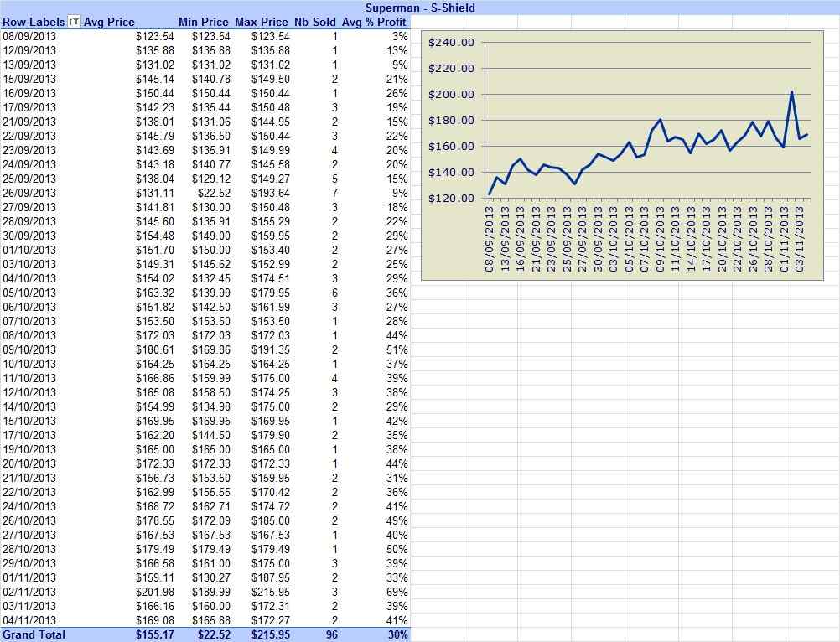Select the 09/10/2013 max price $191.35
The height and width of the screenshot is (642, 840).
pos(271,349)
